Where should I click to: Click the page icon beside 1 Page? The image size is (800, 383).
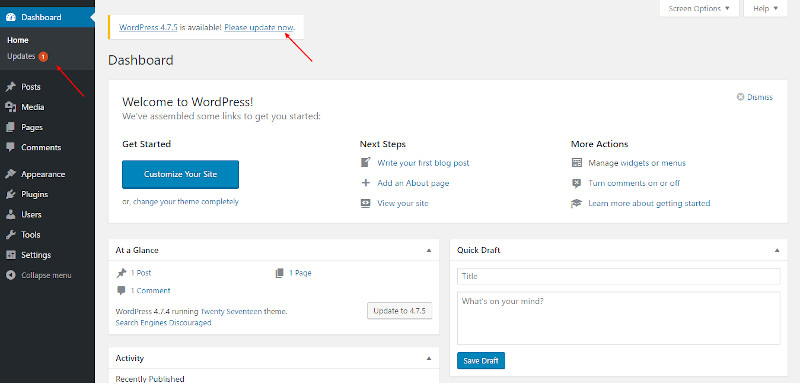coord(280,273)
